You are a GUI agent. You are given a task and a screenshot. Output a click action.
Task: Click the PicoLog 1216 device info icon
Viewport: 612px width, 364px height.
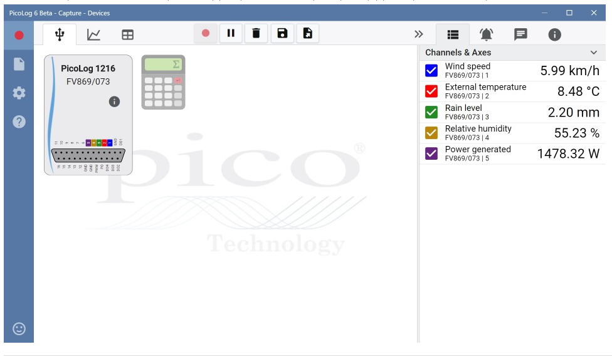click(114, 102)
